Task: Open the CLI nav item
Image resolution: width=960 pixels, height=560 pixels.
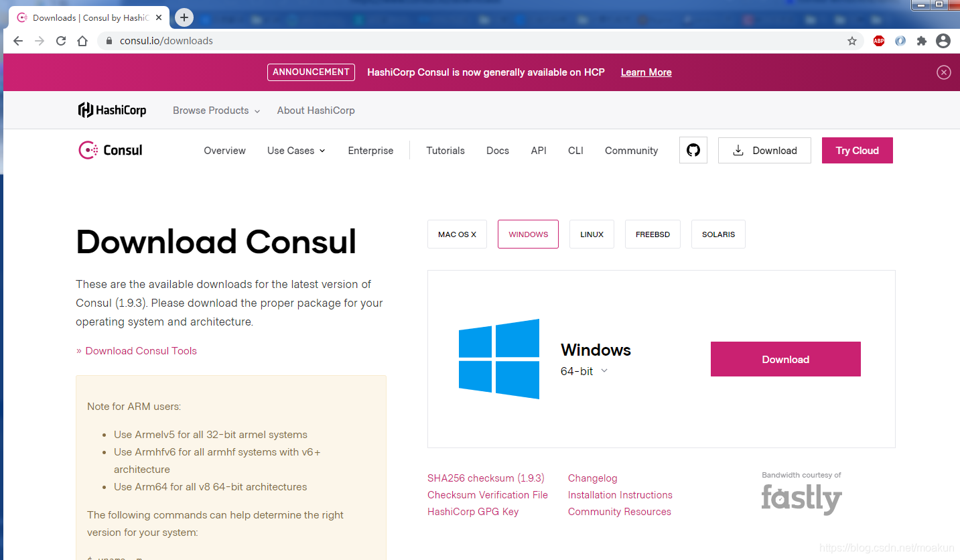Action: click(x=575, y=151)
